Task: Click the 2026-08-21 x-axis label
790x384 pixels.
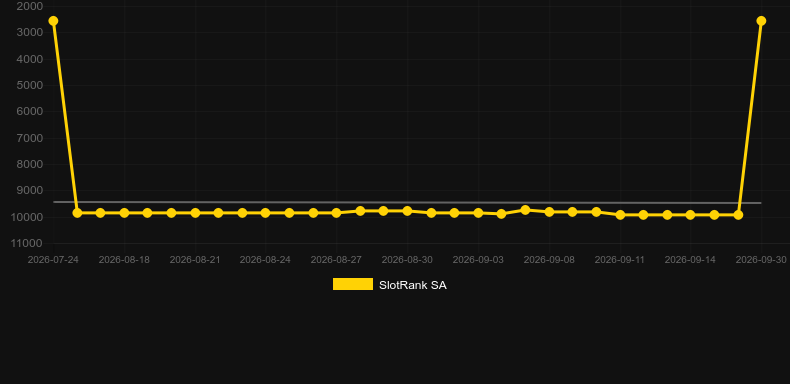Action: [195, 260]
